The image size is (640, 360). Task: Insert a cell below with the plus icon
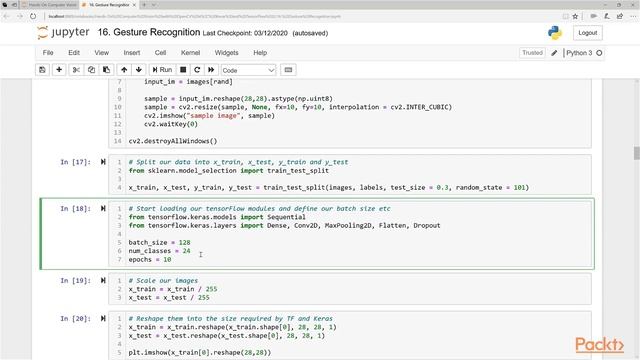point(59,70)
